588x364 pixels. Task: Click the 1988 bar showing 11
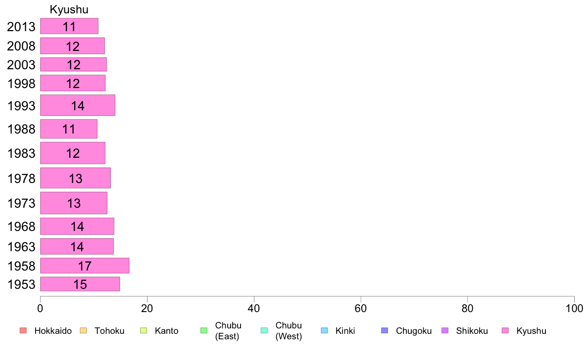point(69,129)
